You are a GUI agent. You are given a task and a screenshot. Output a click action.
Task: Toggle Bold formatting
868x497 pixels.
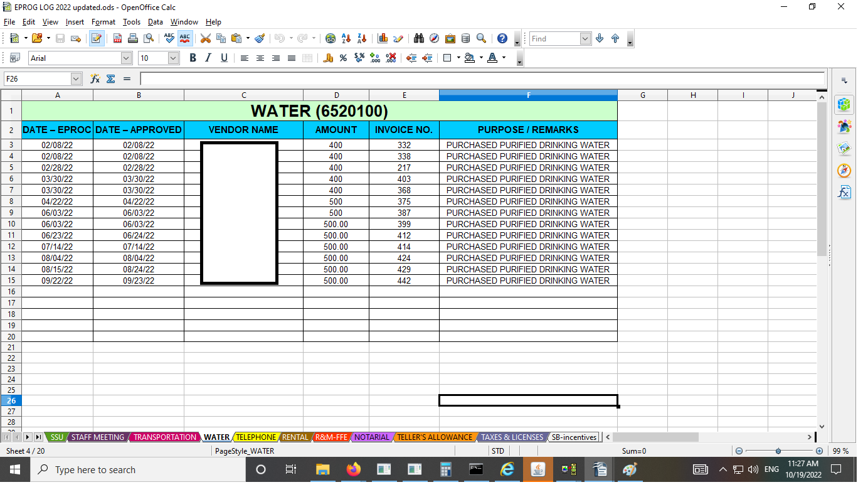(193, 58)
